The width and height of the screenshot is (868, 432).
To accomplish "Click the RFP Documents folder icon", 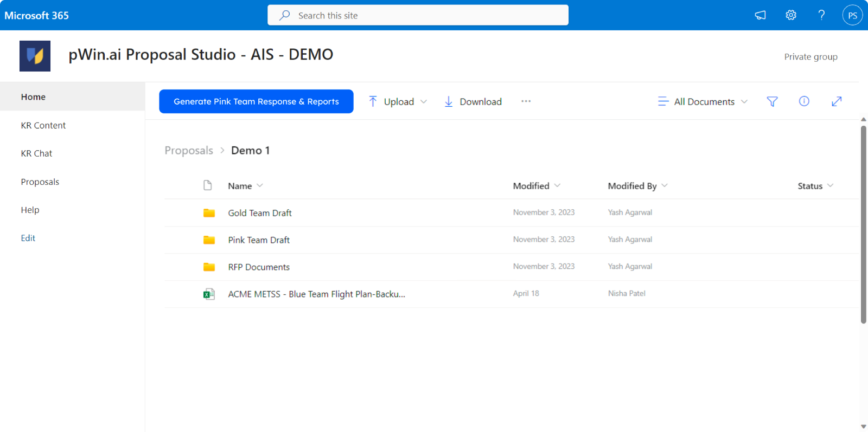I will click(x=209, y=267).
